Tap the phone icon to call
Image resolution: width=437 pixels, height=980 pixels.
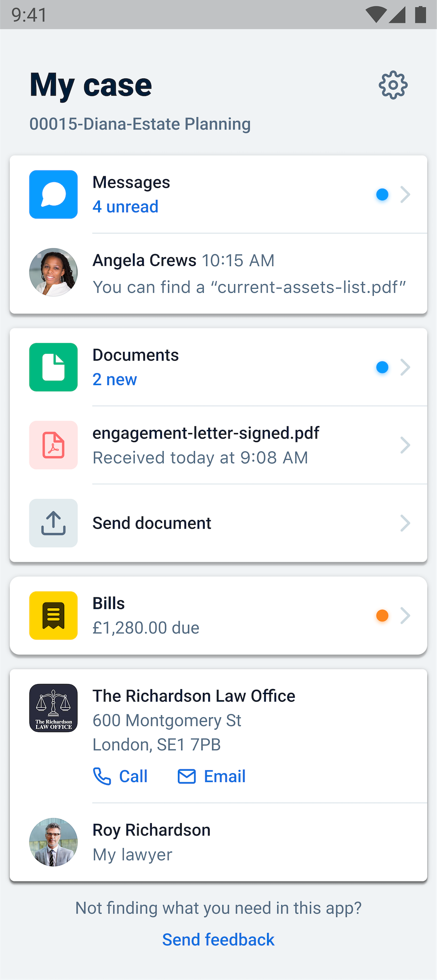click(102, 776)
